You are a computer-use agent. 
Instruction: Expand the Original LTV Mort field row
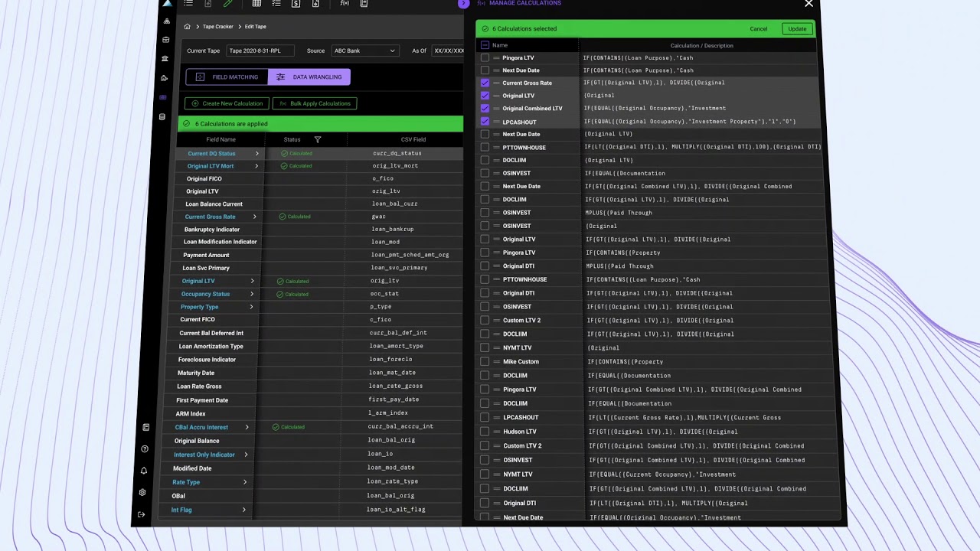[255, 166]
